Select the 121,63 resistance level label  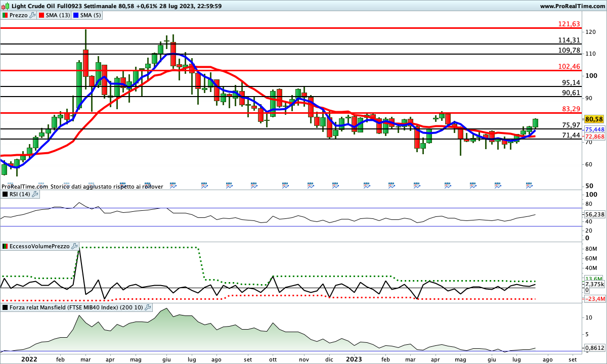pyautogui.click(x=569, y=24)
